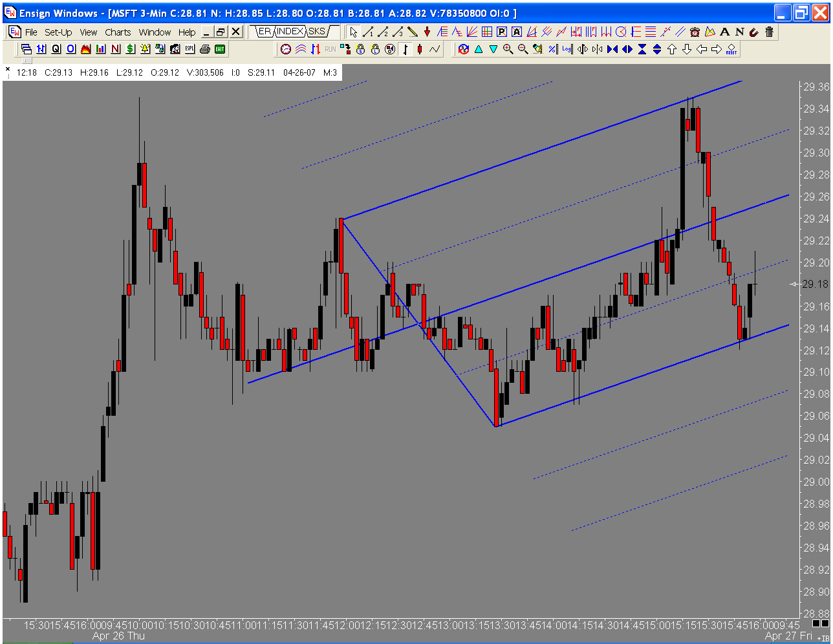Click the red down-arrow marker tool
Screen dimensions: 833x644
click(x=427, y=32)
